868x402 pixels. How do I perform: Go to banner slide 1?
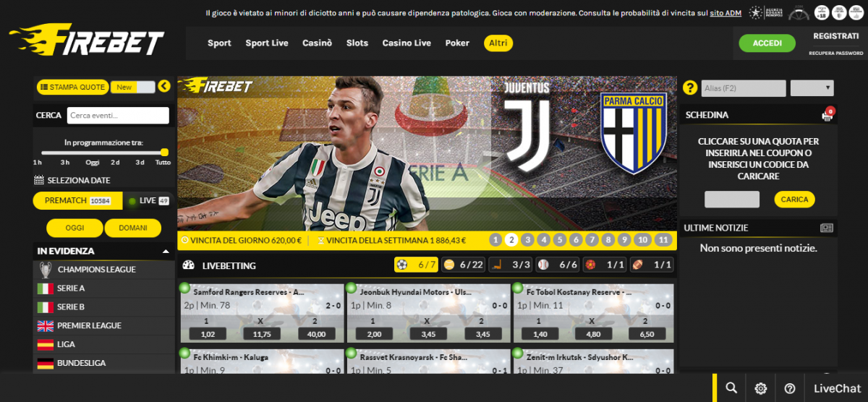495,240
